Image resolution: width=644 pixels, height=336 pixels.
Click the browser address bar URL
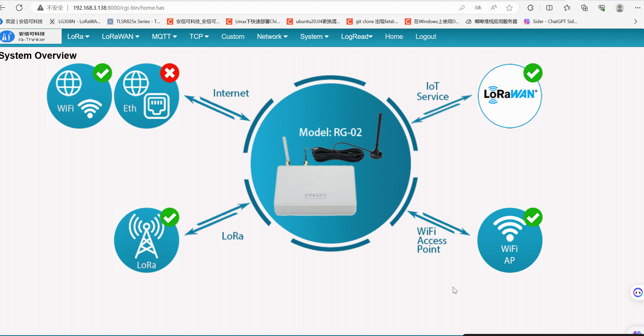[119, 8]
